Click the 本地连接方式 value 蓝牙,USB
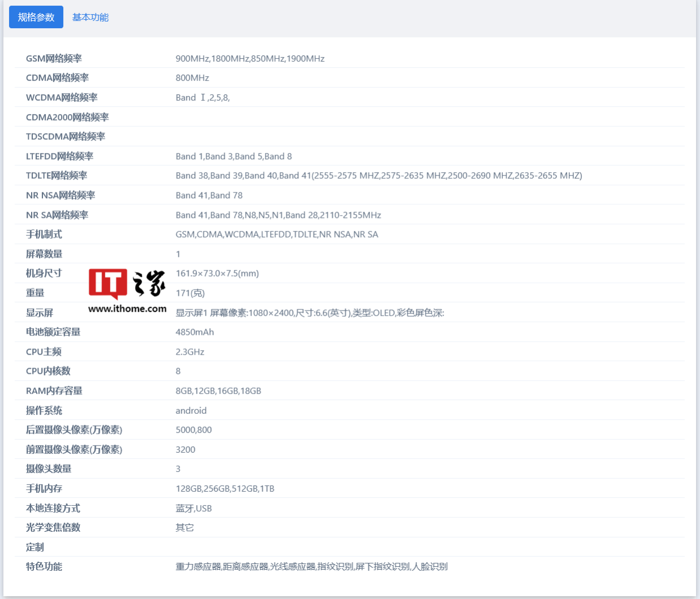This screenshot has width=700, height=599. coord(194,508)
